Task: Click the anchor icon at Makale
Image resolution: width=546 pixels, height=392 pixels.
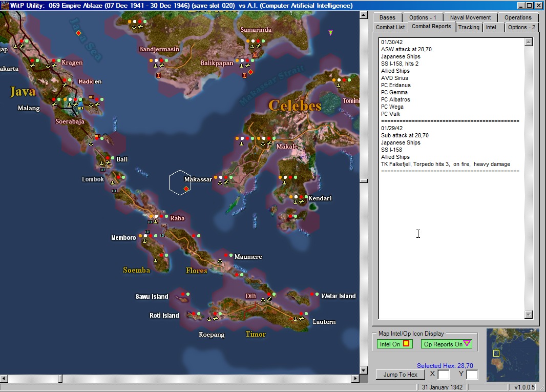Action: click(263, 143)
